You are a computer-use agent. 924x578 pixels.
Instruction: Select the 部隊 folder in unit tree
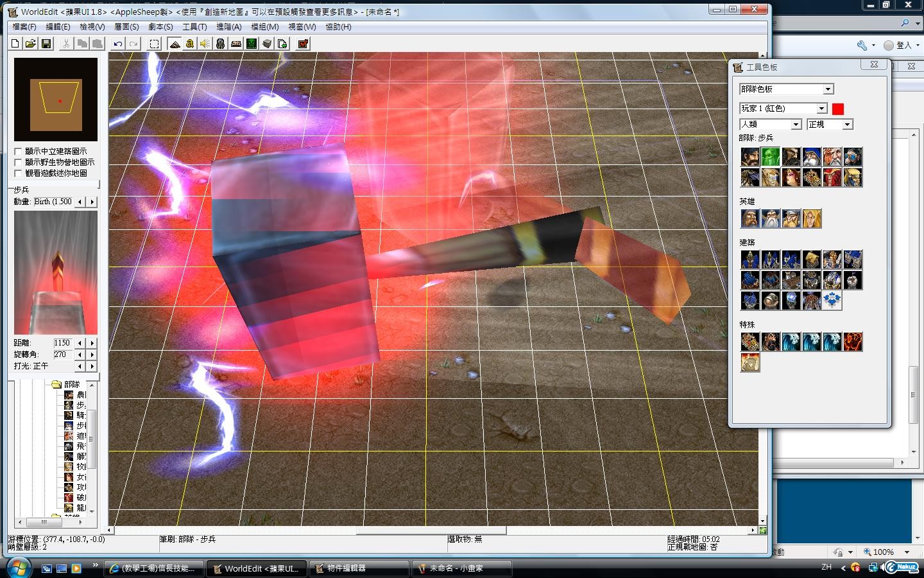pyautogui.click(x=71, y=384)
